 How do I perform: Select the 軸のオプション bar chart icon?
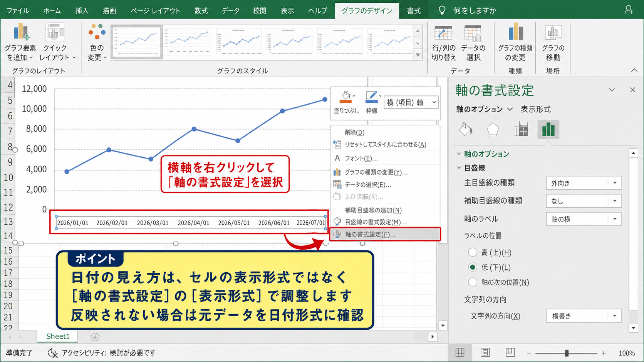click(548, 130)
